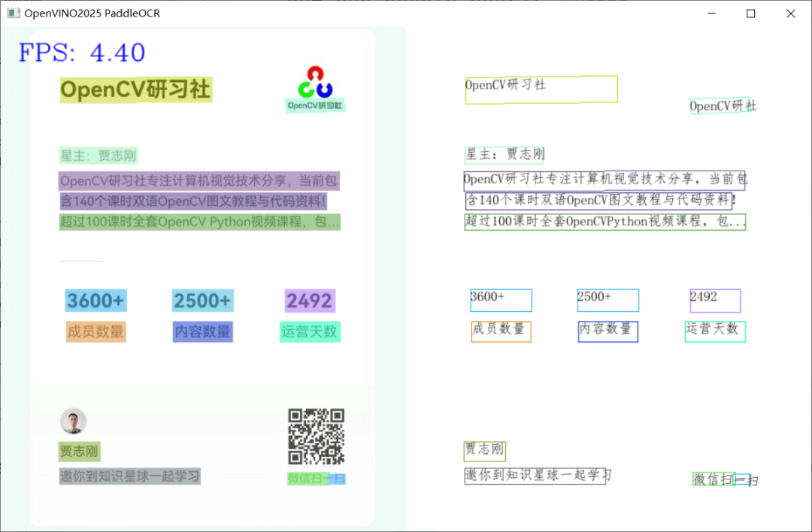Maximize the OpenVINO2025 PaddleOCR window
The height and width of the screenshot is (532, 812).
coord(751,14)
